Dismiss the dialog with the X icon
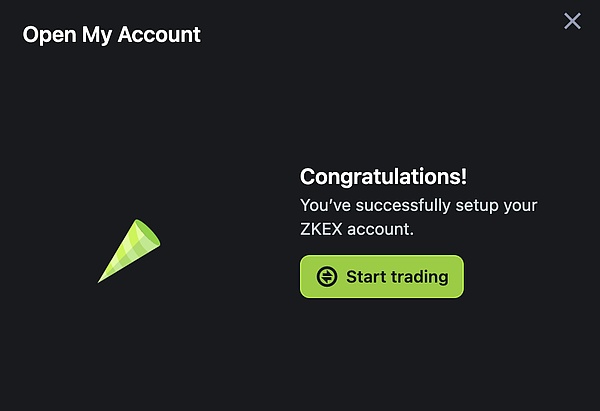The width and height of the screenshot is (600, 411). pos(572,21)
